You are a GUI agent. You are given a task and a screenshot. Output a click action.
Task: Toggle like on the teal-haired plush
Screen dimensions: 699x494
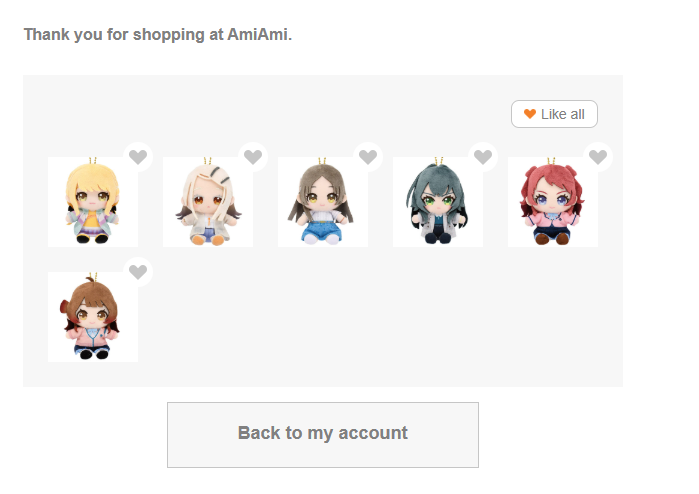(x=483, y=157)
